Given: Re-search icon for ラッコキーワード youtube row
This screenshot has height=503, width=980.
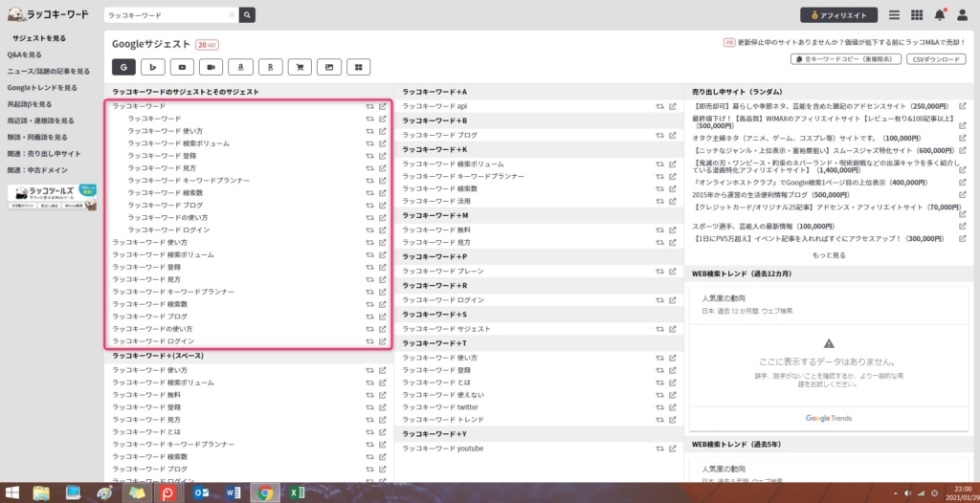Looking at the screenshot, I should pyautogui.click(x=660, y=448).
